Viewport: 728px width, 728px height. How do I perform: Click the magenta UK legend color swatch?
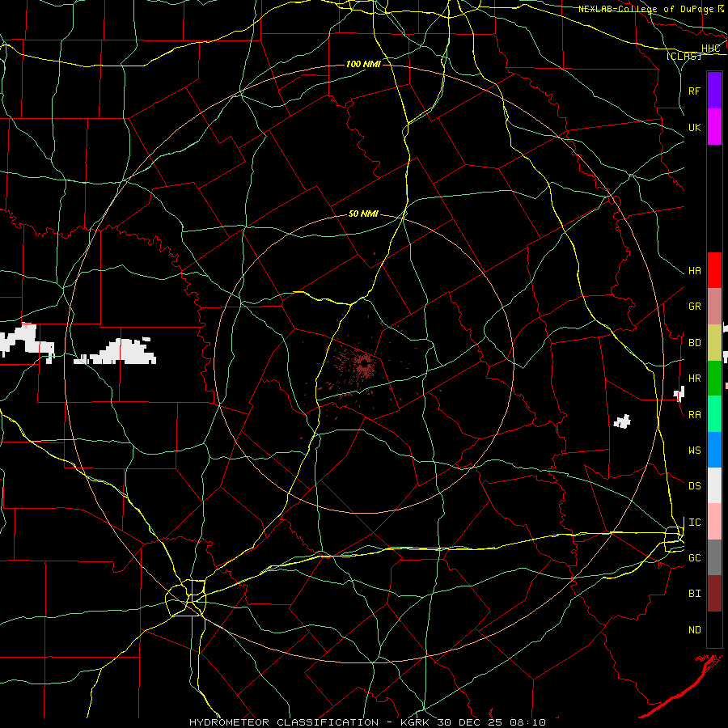714,127
